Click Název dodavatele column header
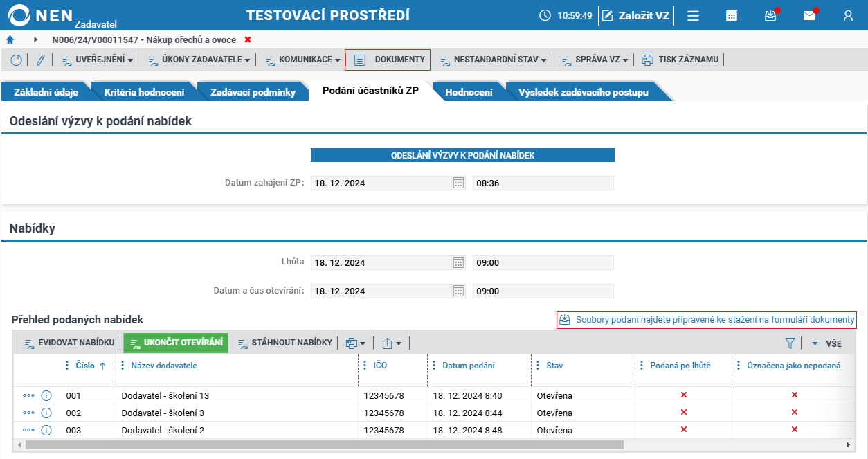 click(164, 366)
